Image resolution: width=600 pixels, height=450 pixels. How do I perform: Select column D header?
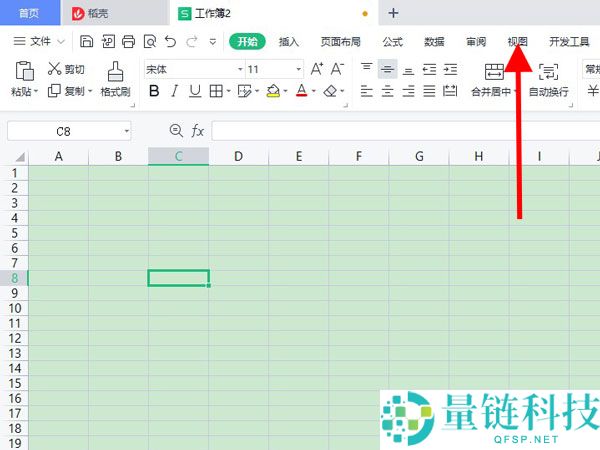pos(238,156)
